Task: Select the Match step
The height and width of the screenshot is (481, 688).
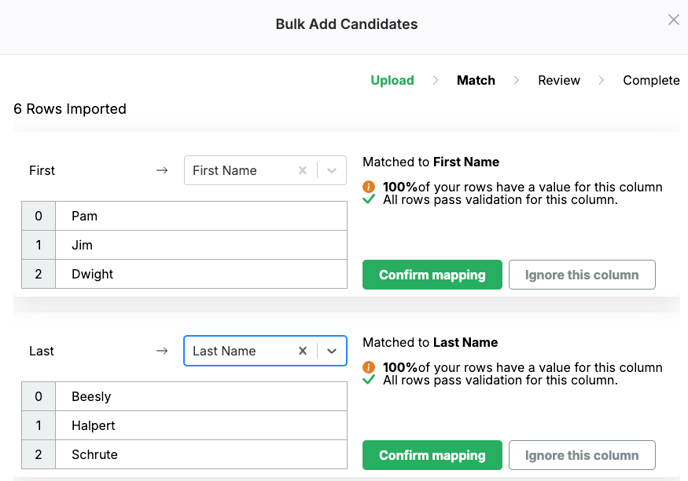Action: (x=476, y=80)
